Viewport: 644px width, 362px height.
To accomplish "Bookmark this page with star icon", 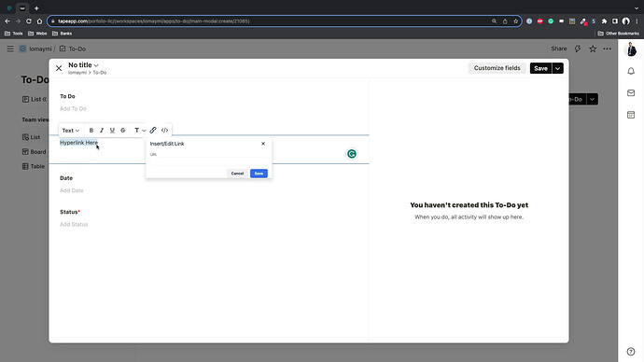I will pos(515,21).
